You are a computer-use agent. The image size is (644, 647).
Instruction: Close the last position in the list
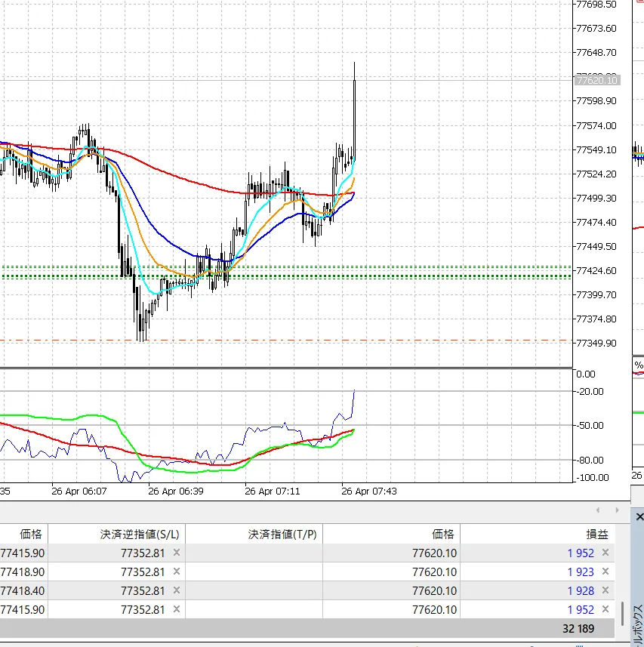click(x=605, y=610)
